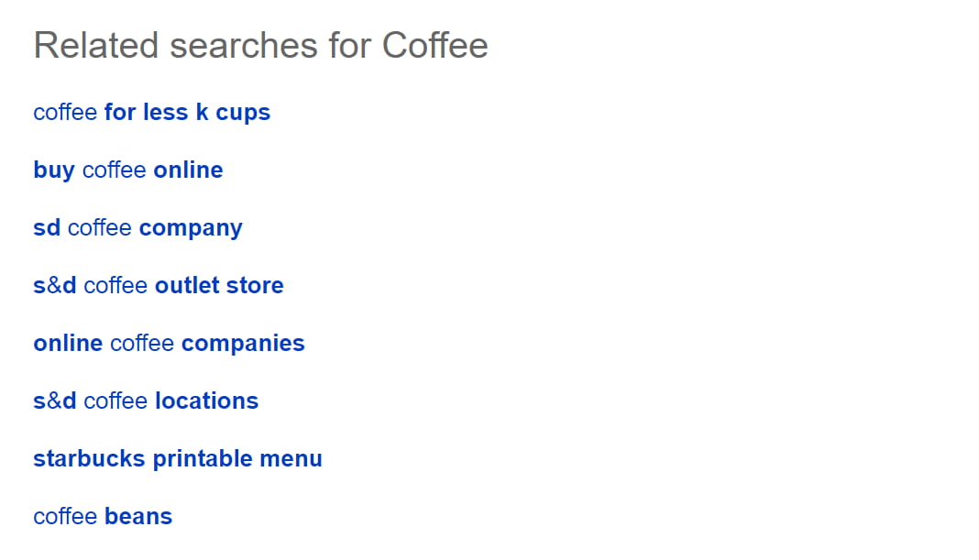Click the bold word "buy"
This screenshot has width=979, height=560.
[54, 170]
